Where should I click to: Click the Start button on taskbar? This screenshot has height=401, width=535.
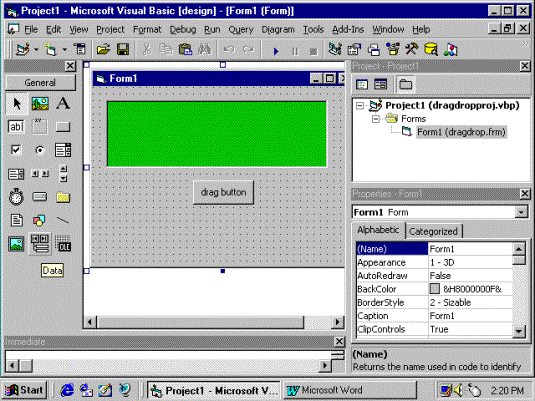pyautogui.click(x=25, y=390)
